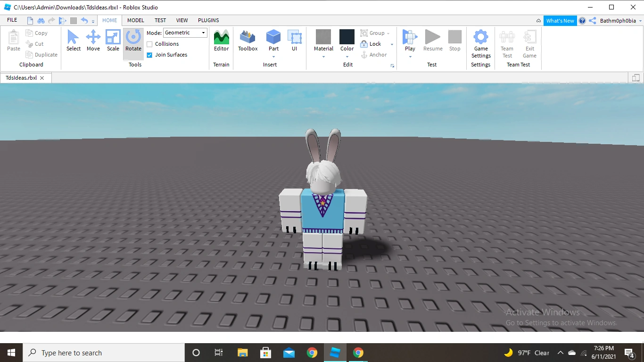Open the Toolbox
This screenshot has width=644, height=362.
[x=248, y=40]
